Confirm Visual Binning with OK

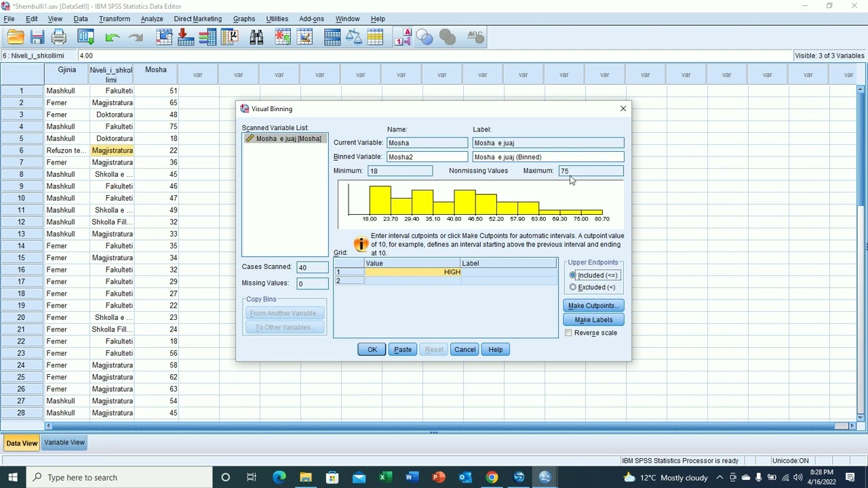(x=372, y=350)
